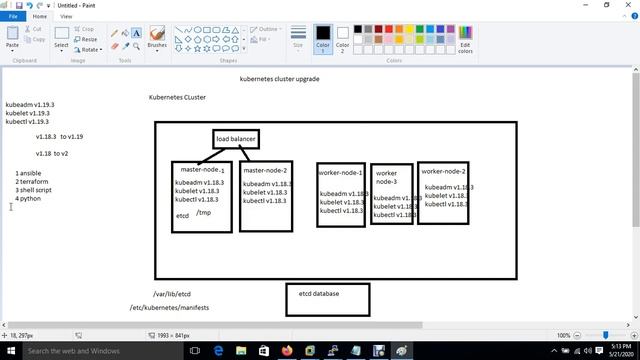This screenshot has height=360, width=640.
Task: Open the Brushes dropdown arrow
Action: pyautogui.click(x=157, y=51)
